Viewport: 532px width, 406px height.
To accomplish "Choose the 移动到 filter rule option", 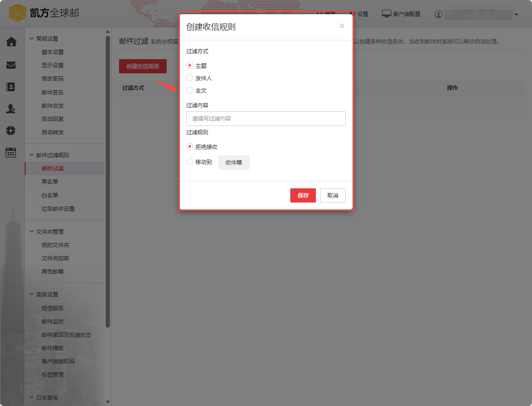I will 190,162.
